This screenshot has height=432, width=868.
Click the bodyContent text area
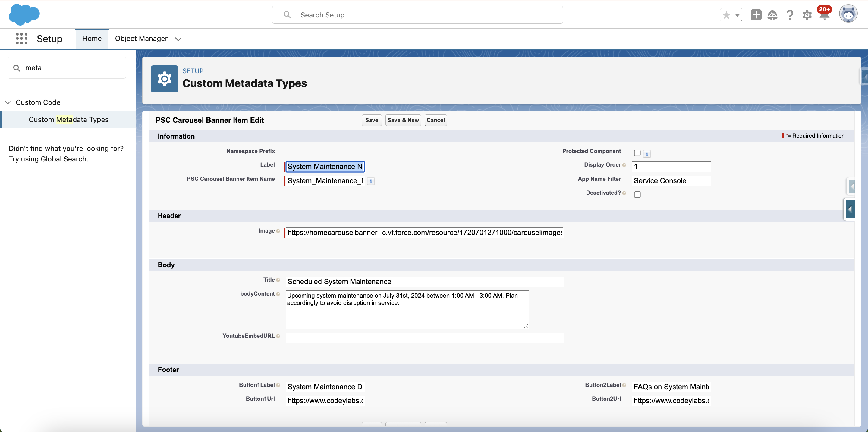click(x=407, y=310)
